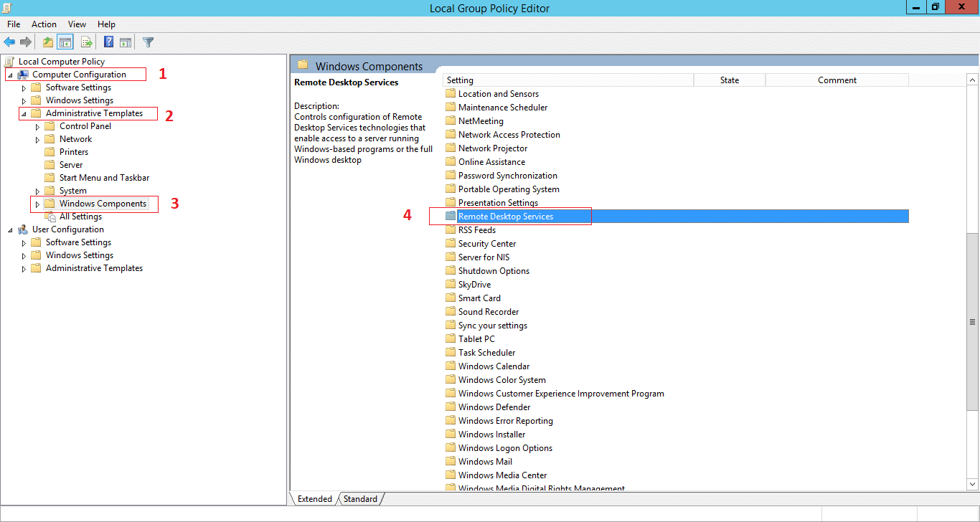Screen dimensions: 980x522
Task: Switch to the Standard tab
Action: click(x=360, y=499)
